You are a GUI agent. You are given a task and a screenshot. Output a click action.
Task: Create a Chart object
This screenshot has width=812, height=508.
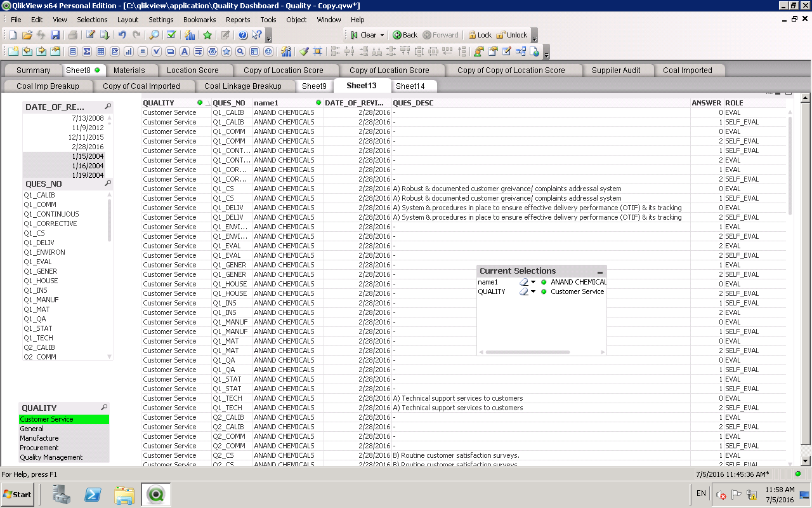click(129, 51)
